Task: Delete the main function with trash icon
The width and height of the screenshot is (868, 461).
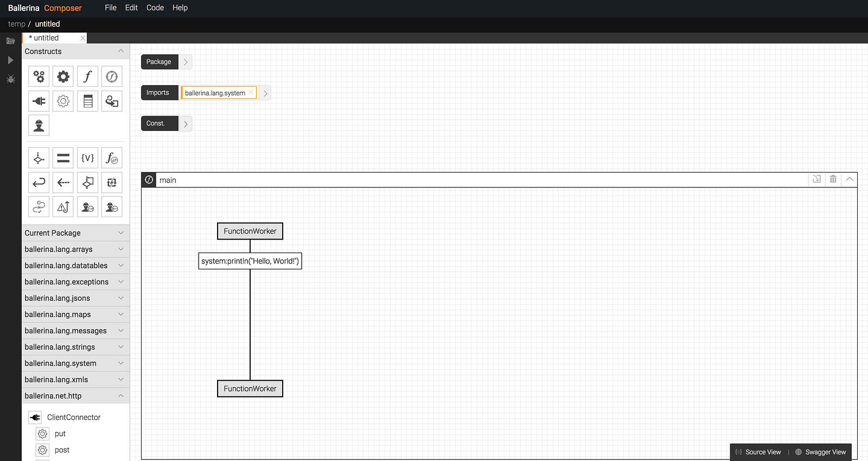Action: click(833, 179)
